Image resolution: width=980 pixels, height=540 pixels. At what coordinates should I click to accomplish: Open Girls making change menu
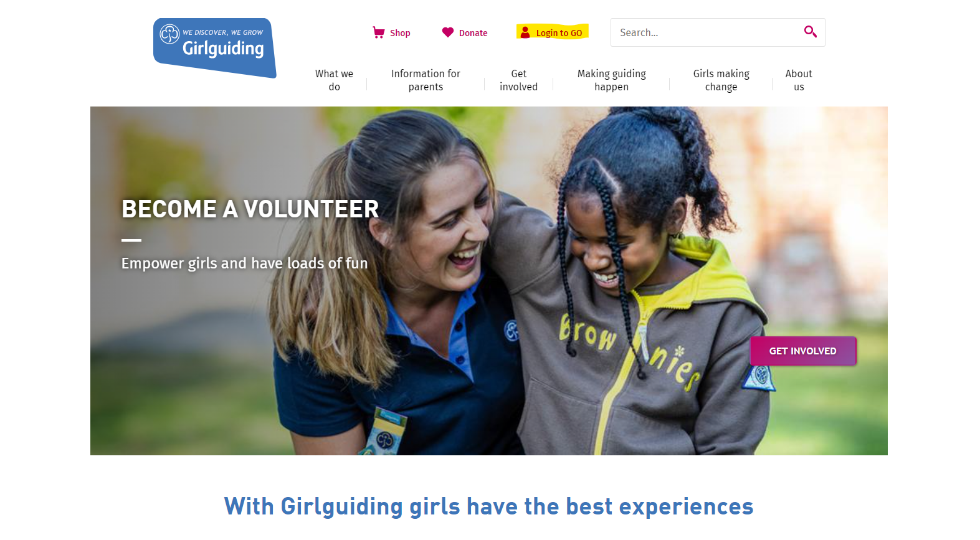point(721,80)
